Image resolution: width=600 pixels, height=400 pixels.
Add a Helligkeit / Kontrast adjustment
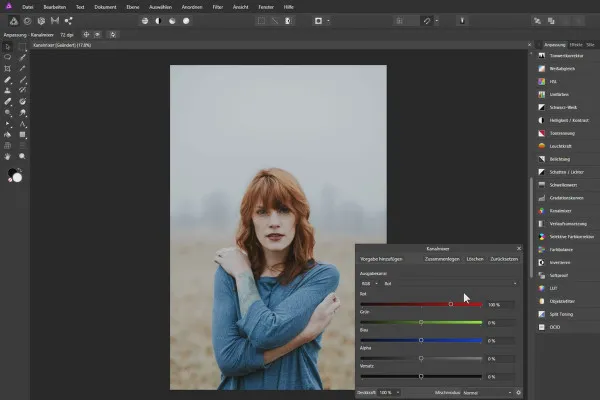click(568, 121)
